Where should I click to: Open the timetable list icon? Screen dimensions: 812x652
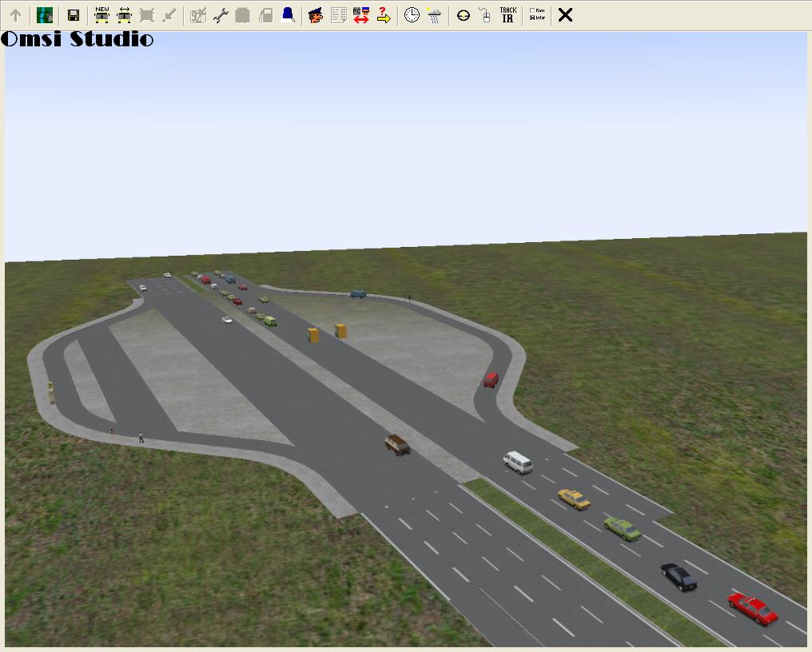coord(338,15)
